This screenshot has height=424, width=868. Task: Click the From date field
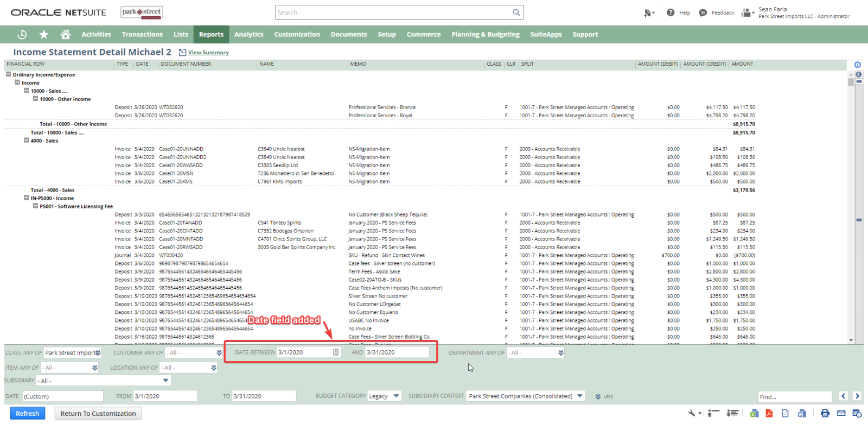tap(165, 396)
